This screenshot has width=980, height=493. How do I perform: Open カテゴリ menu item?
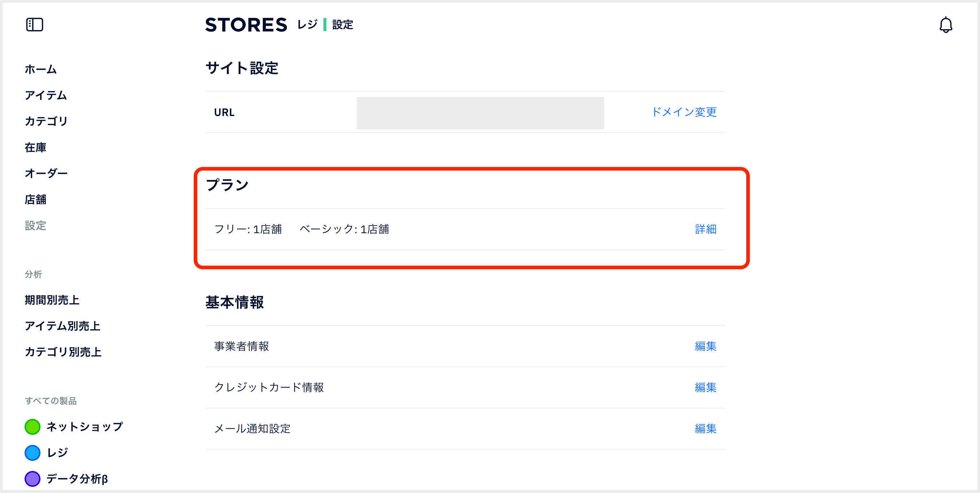(46, 121)
